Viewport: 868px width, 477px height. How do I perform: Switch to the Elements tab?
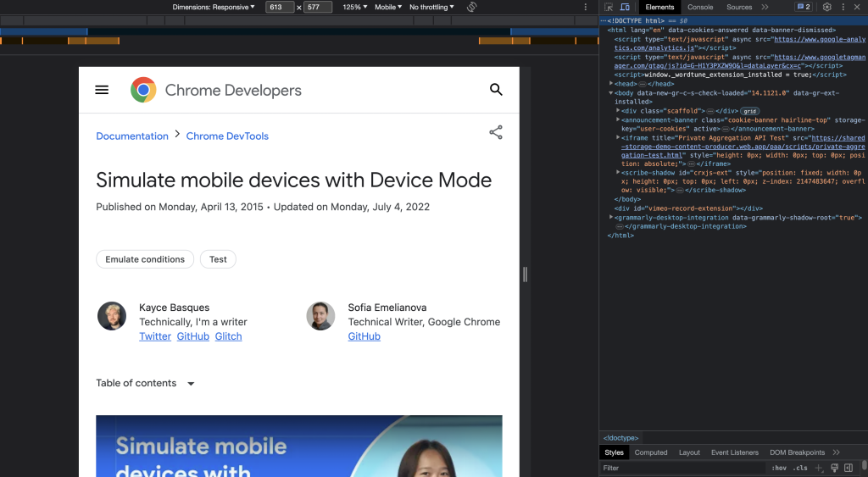pyautogui.click(x=659, y=7)
